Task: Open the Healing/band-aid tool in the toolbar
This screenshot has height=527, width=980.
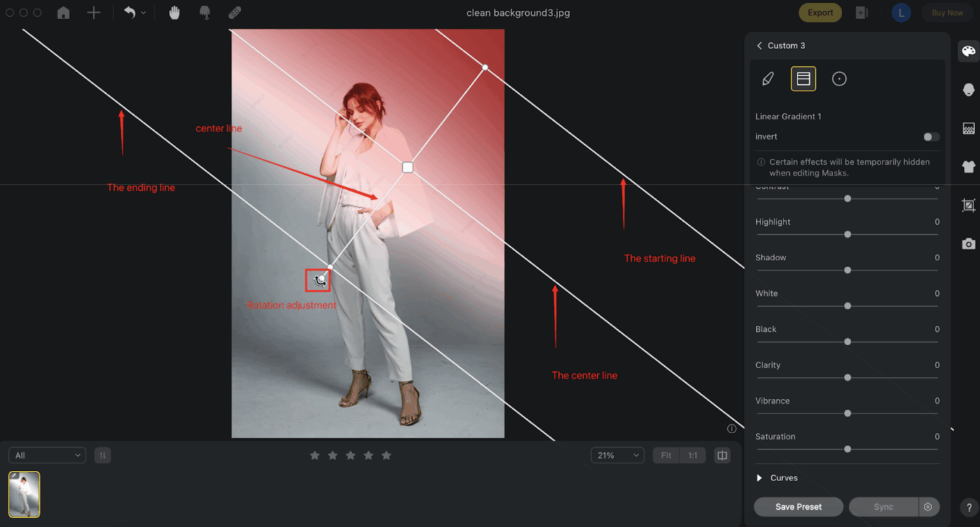Action: (x=234, y=12)
